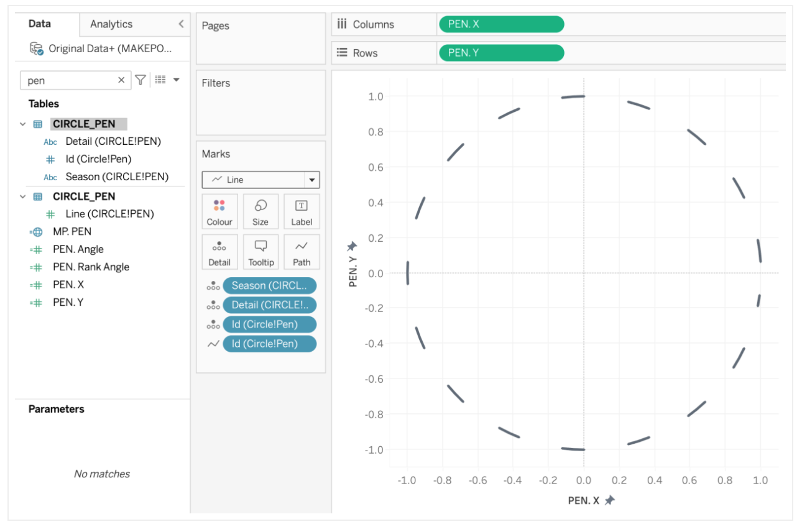Select the Original Data+ data source
Viewport: 802px width, 532px height.
(109, 48)
